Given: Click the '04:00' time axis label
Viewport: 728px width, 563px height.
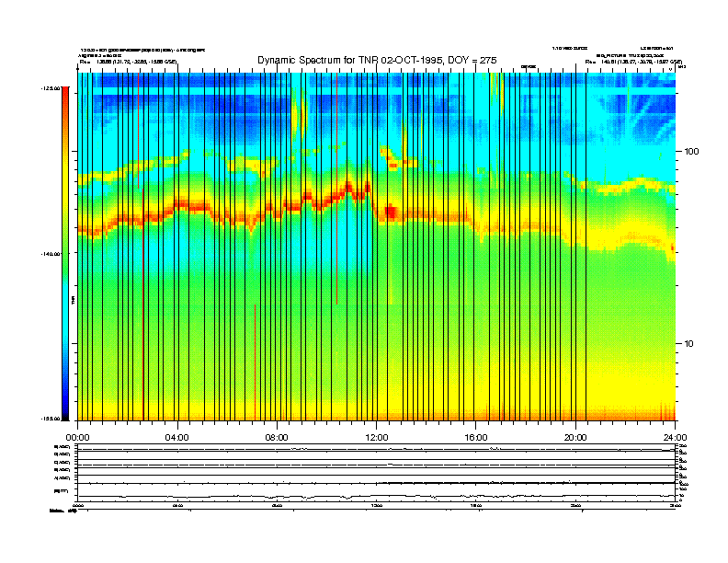Looking at the screenshot, I should [177, 438].
